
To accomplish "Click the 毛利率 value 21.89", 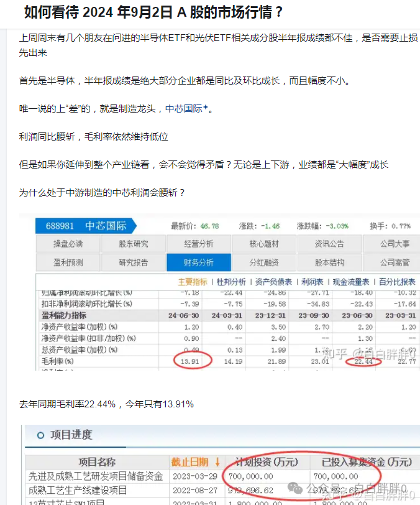I will tap(276, 361).
